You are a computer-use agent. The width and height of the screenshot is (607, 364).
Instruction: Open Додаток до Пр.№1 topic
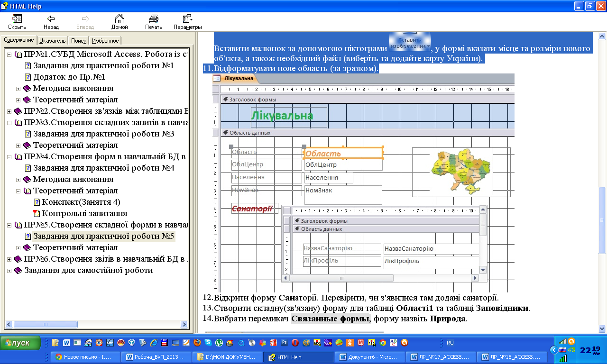coord(69,77)
